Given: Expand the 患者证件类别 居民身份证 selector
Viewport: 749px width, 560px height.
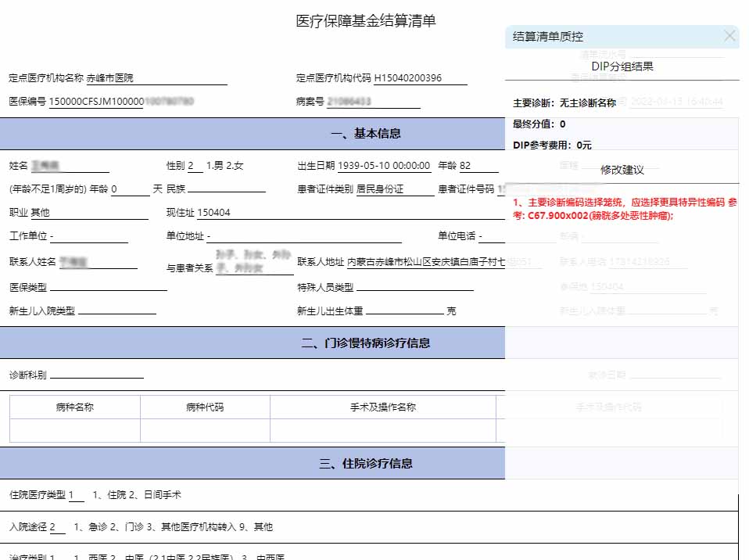Looking at the screenshot, I should (394, 189).
